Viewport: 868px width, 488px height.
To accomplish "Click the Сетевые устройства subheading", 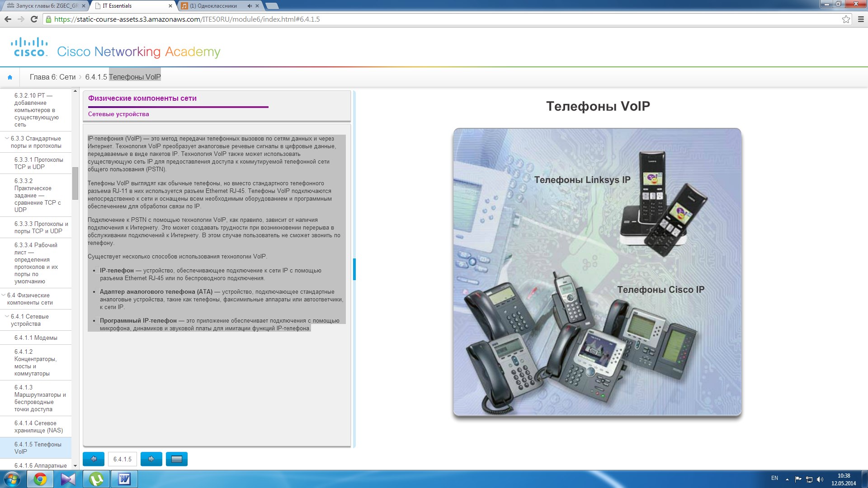I will point(118,114).
